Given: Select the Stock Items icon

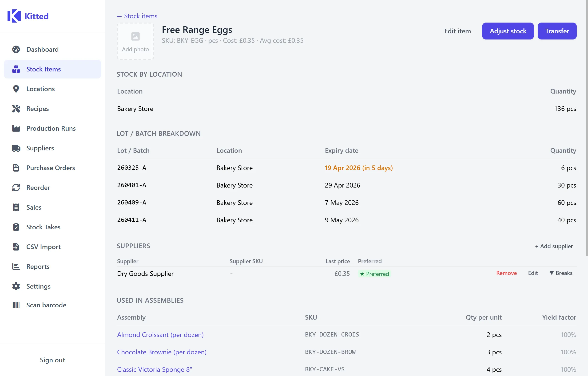Looking at the screenshot, I should [x=16, y=69].
